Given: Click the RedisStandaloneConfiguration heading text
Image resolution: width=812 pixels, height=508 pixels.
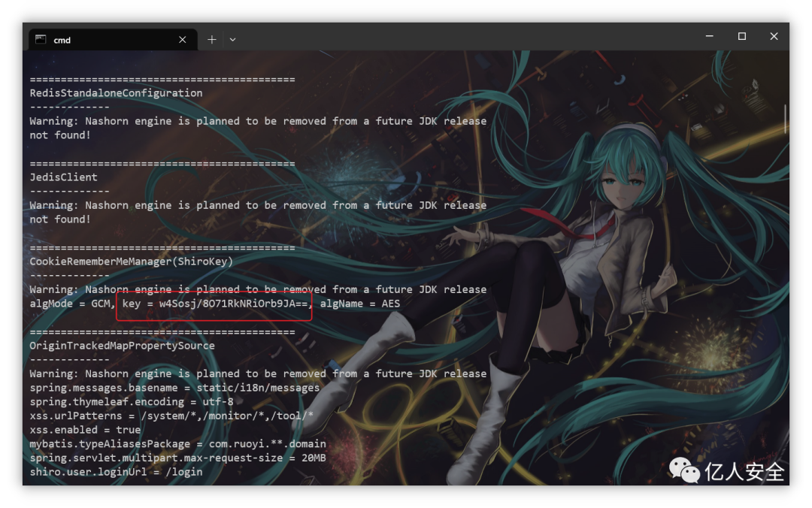Looking at the screenshot, I should (116, 93).
